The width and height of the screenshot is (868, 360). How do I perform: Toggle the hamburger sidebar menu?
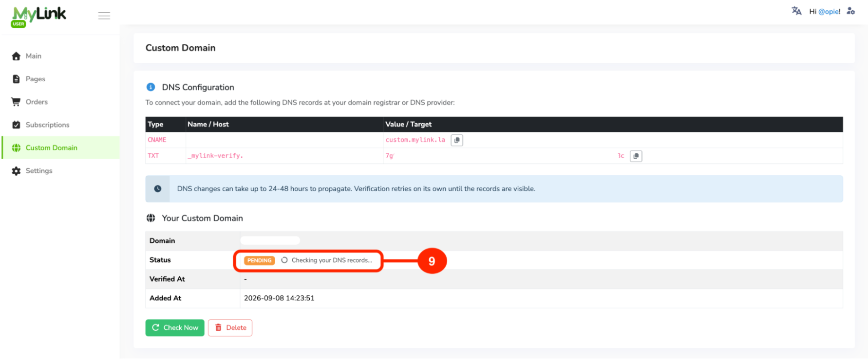pyautogui.click(x=104, y=16)
